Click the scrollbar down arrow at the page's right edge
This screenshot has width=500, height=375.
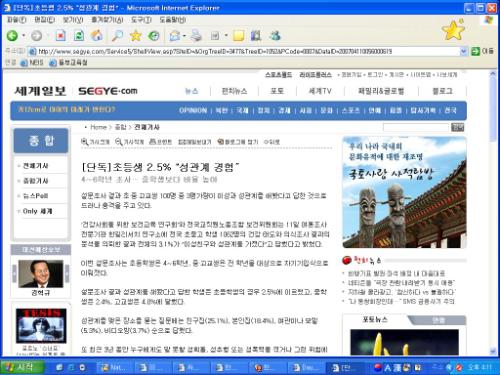[x=493, y=351]
